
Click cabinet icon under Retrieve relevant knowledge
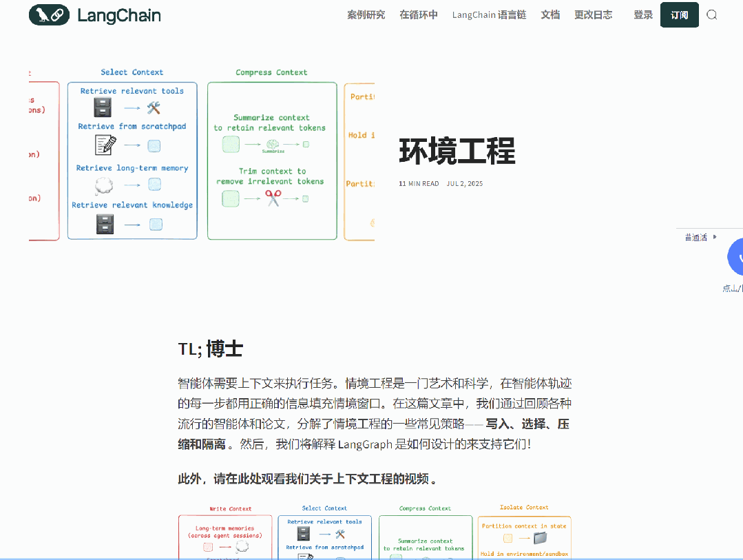(105, 224)
